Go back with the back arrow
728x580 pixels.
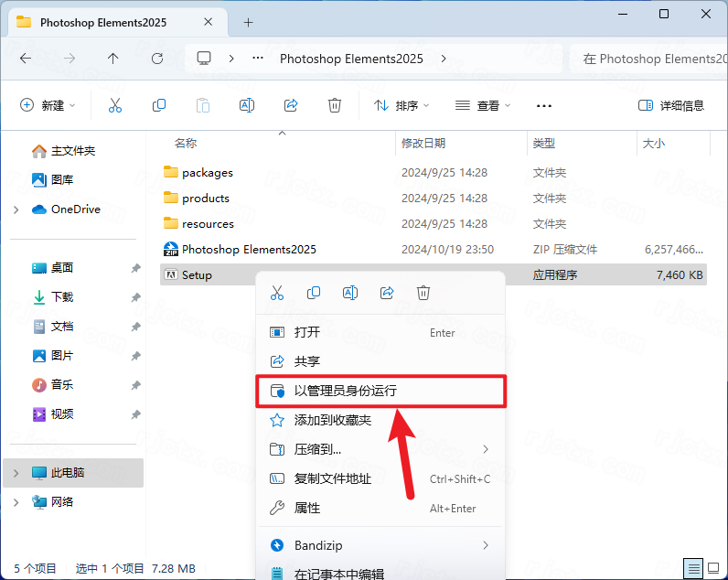tap(26, 59)
